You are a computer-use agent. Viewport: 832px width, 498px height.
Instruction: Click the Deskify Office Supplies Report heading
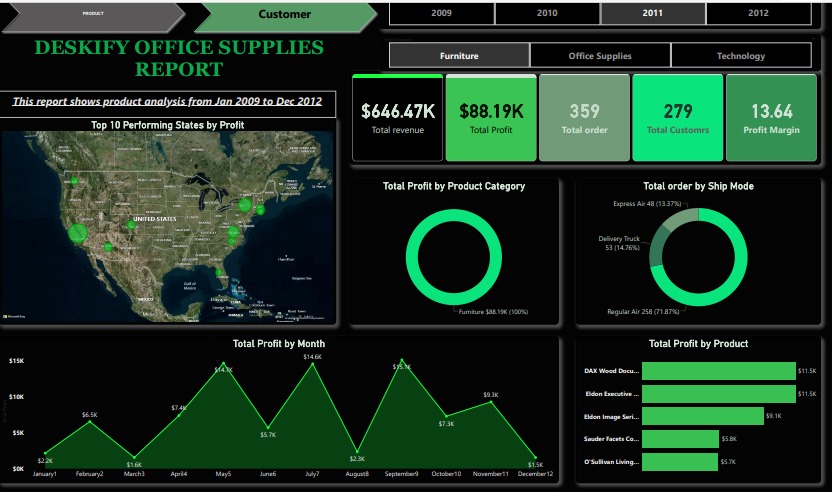[x=179, y=58]
